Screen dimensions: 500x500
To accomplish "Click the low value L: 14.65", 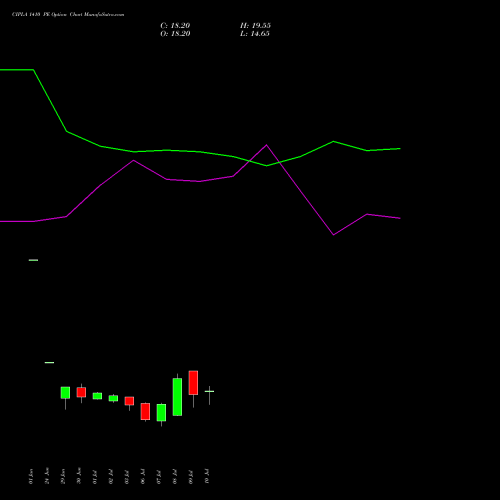I will coord(255,34).
